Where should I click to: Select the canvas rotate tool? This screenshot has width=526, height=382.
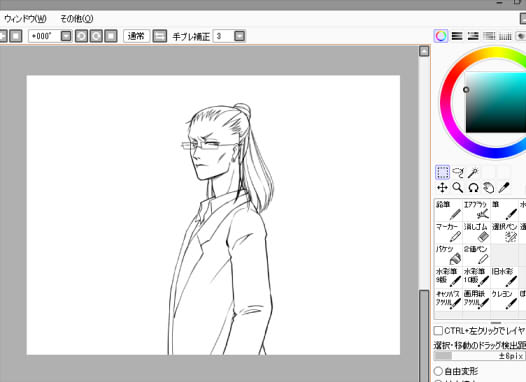click(473, 188)
